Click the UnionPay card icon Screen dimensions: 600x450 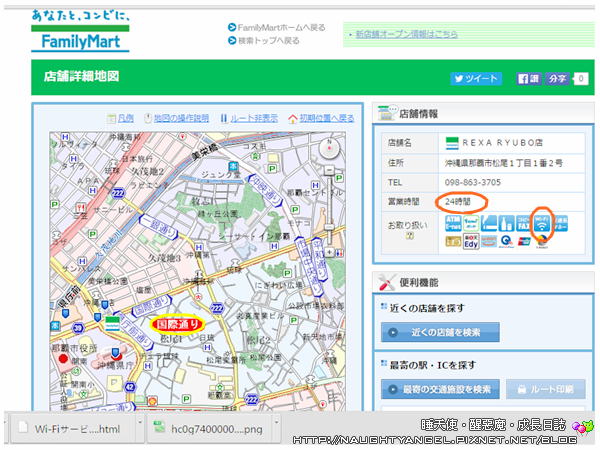pos(524,241)
